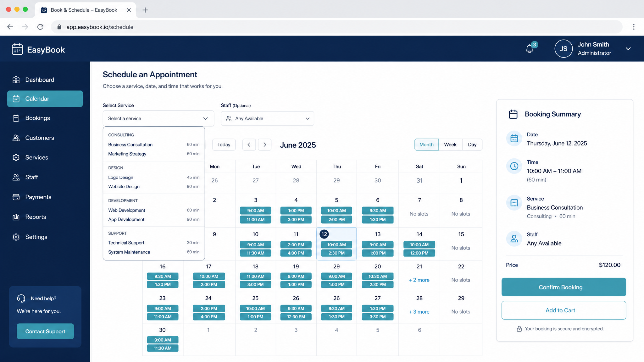
Task: Open + 3 more slots on Saturday 28
Action: [x=419, y=312]
